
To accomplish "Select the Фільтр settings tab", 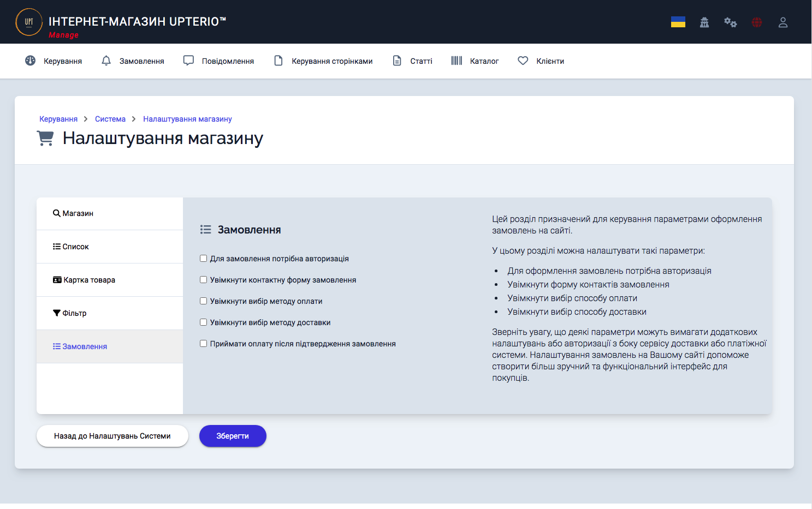I will coord(110,313).
